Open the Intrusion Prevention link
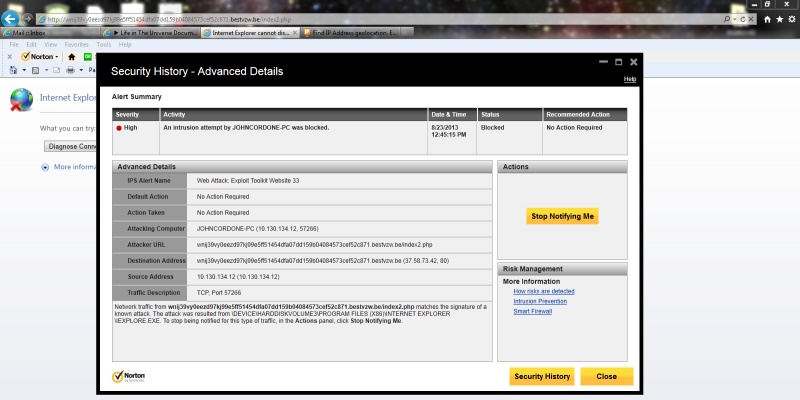The image size is (800, 400). [x=540, y=301]
